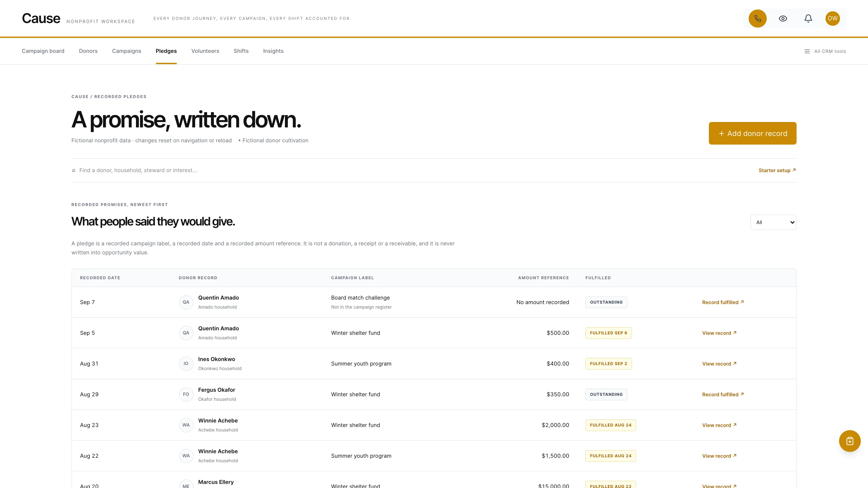The width and height of the screenshot is (868, 488).
Task: Click Amount Reference column header
Action: pos(543,278)
